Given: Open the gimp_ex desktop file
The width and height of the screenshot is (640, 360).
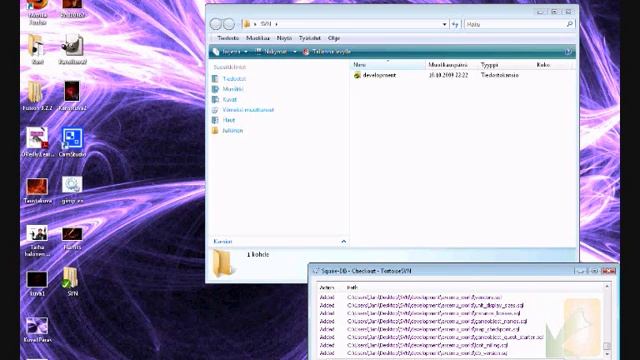Looking at the screenshot, I should click(72, 189).
